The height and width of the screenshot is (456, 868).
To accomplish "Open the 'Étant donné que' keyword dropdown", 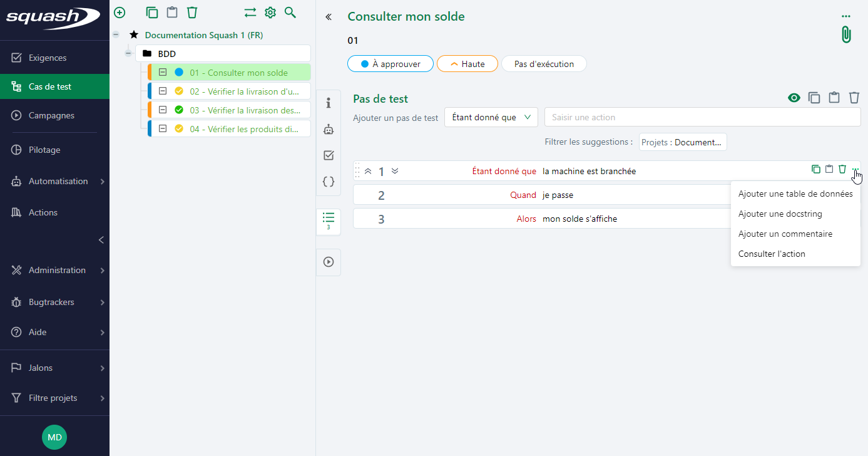I will coord(491,117).
